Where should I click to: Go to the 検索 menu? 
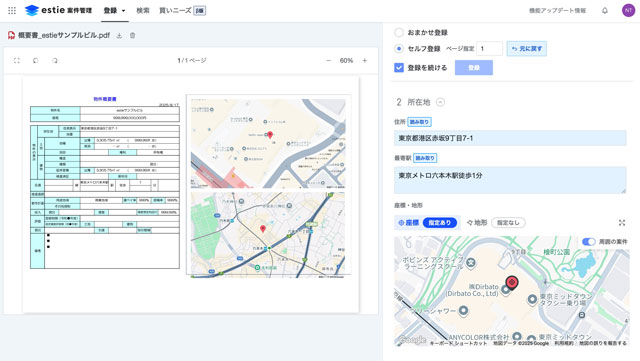[142, 11]
